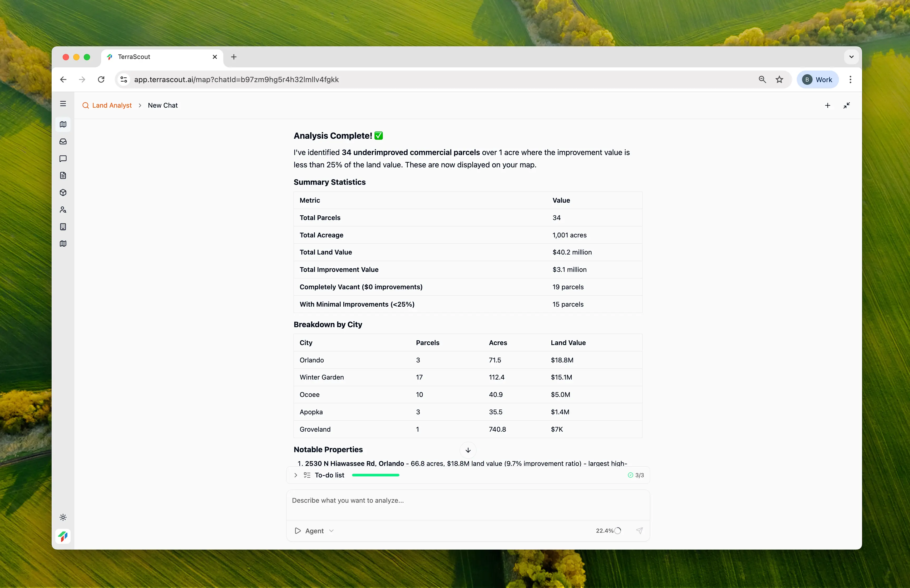
Task: Open the chat bubble icon in sidebar
Action: click(x=63, y=158)
